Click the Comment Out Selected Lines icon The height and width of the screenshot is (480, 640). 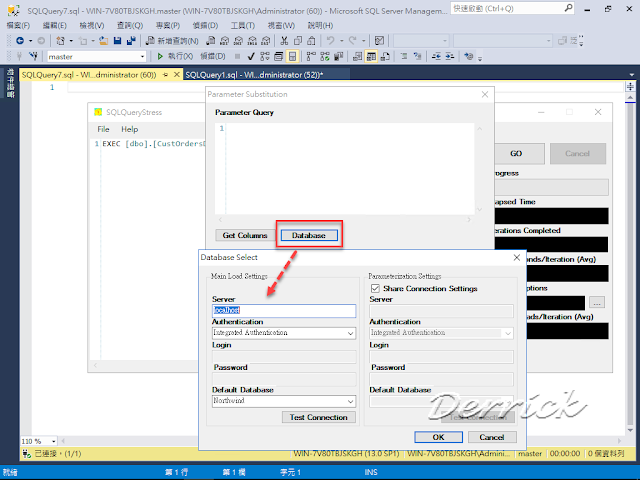pos(404,56)
